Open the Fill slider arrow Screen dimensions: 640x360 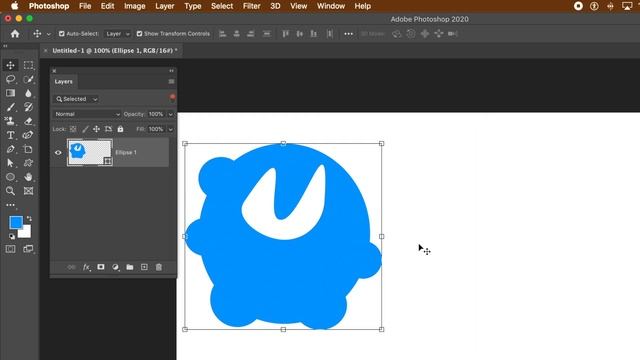coord(171,129)
